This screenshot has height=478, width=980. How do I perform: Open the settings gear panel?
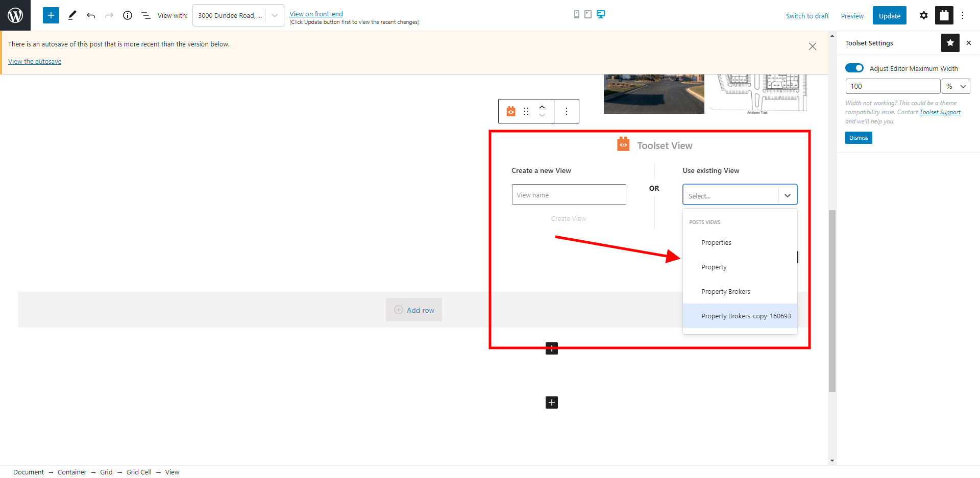[924, 15]
